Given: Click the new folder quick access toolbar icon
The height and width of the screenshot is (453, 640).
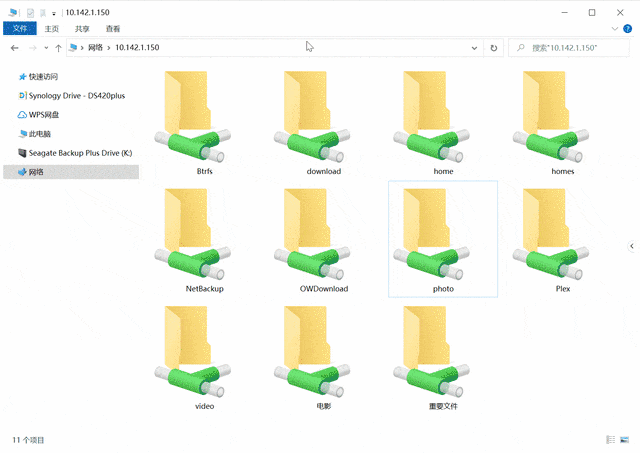Looking at the screenshot, I should [x=42, y=13].
